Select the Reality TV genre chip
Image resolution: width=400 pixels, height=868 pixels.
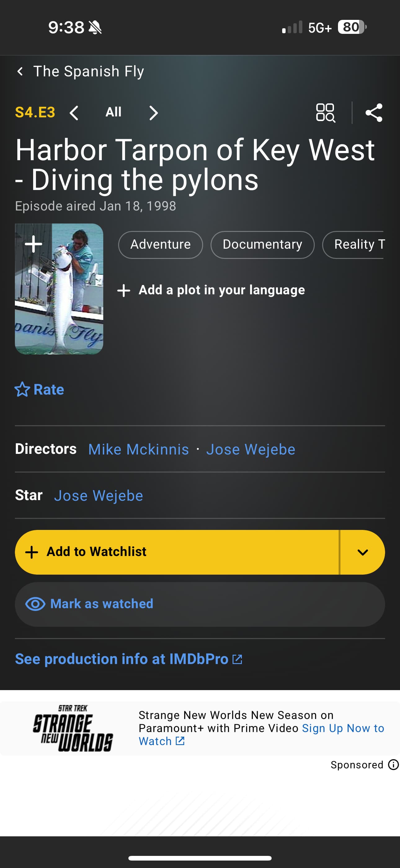click(357, 245)
